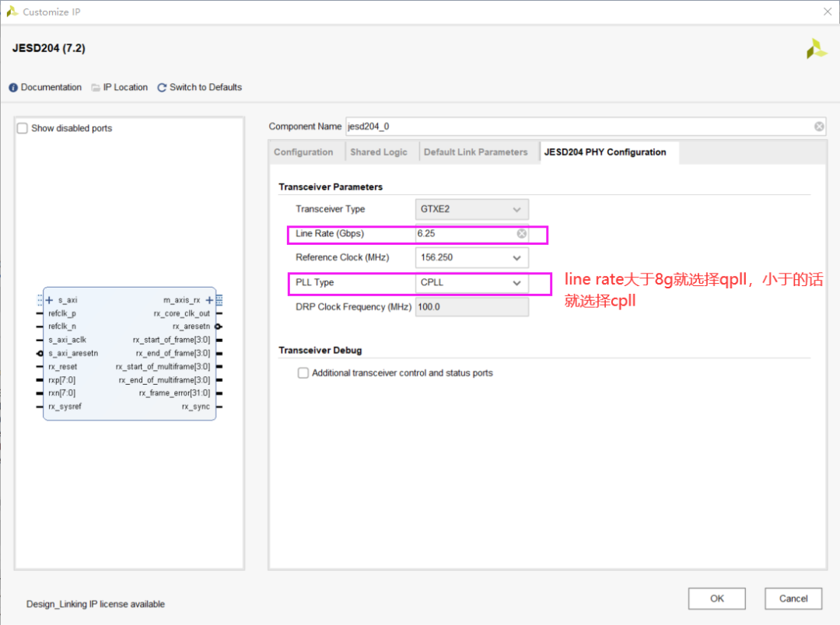The image size is (840, 625).
Task: Click the Xilinx logo in the header
Action: (x=817, y=49)
